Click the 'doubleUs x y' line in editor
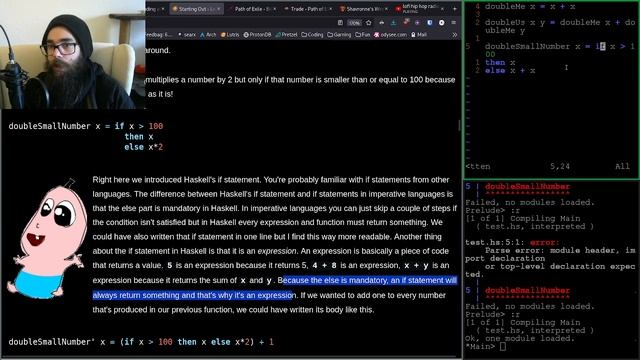 [x=560, y=27]
